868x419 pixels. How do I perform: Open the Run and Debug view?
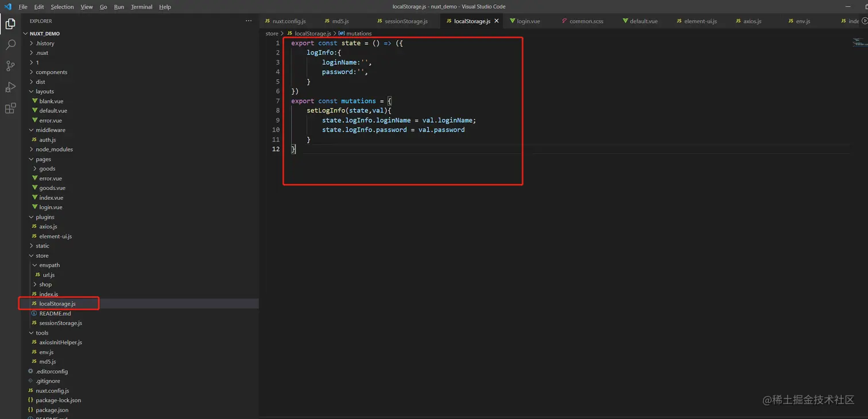click(x=10, y=87)
